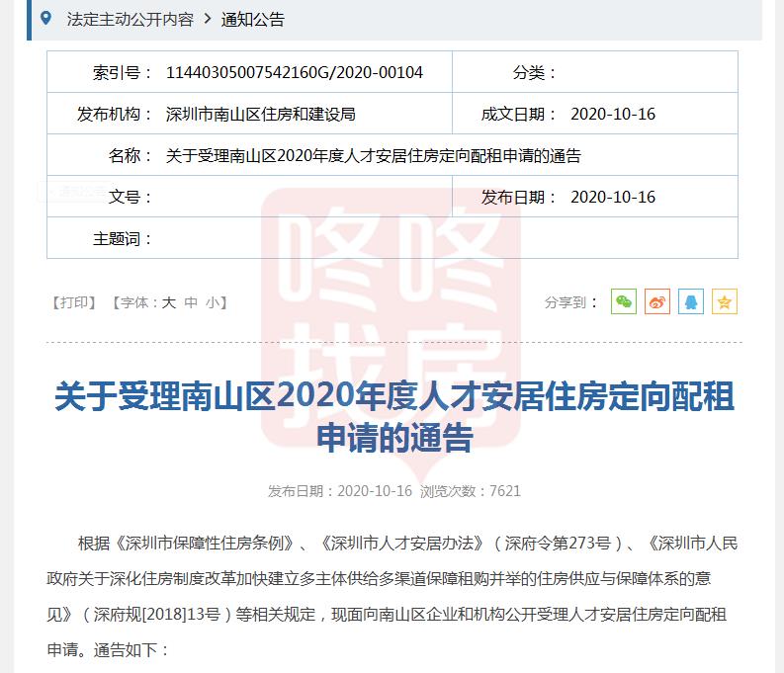Click 深府规[2018]13号 in the paragraph

pos(157,614)
